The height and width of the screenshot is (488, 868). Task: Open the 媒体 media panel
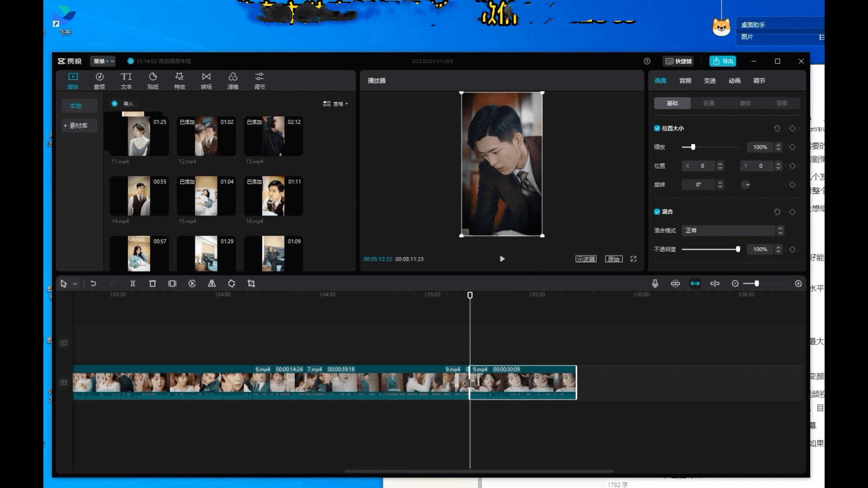point(73,81)
